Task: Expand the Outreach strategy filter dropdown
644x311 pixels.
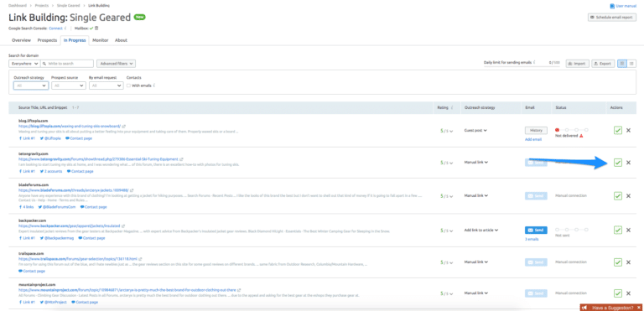Action: tap(31, 86)
